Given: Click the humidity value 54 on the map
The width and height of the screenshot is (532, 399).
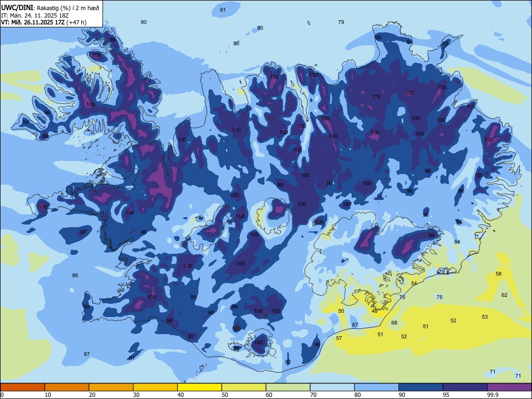Looking at the screenshot, I should point(414,283).
